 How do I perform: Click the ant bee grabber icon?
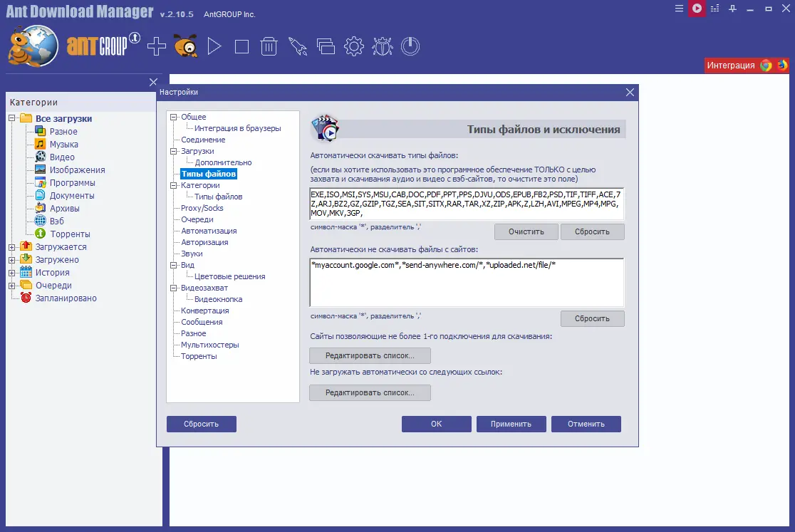185,46
